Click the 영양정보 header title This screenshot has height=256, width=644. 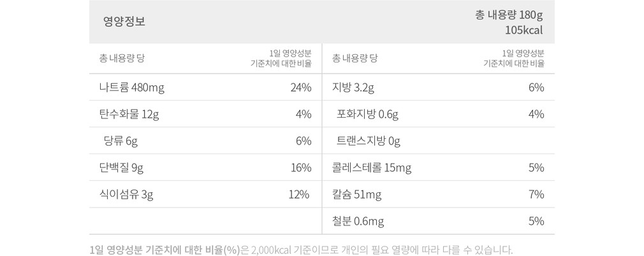click(124, 22)
